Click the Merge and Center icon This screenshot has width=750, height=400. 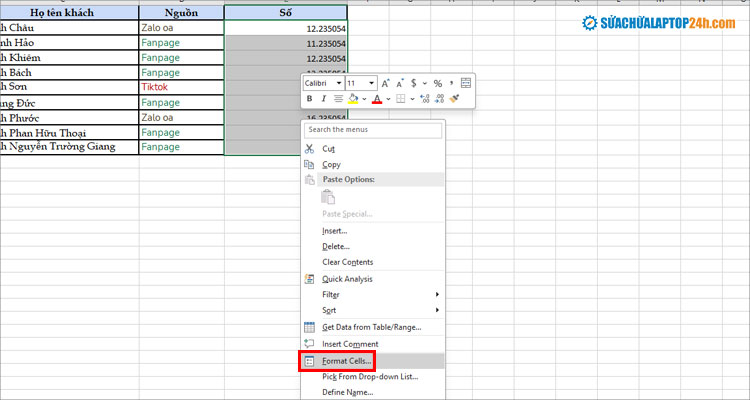pos(467,84)
